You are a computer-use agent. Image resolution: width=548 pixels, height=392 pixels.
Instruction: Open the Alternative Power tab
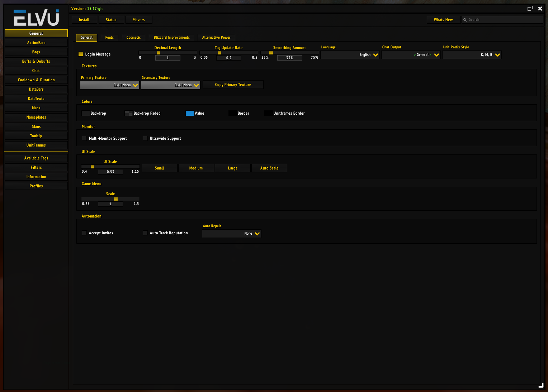click(216, 38)
